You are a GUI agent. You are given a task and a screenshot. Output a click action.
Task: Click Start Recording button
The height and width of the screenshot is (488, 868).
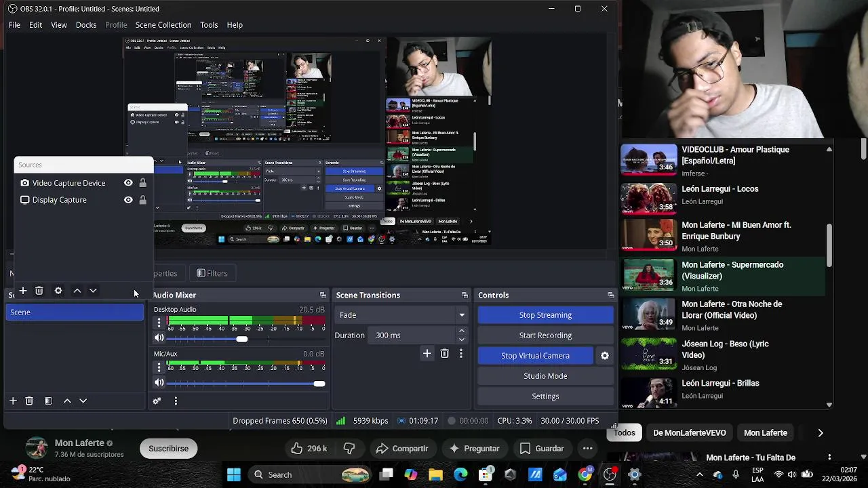click(x=545, y=335)
